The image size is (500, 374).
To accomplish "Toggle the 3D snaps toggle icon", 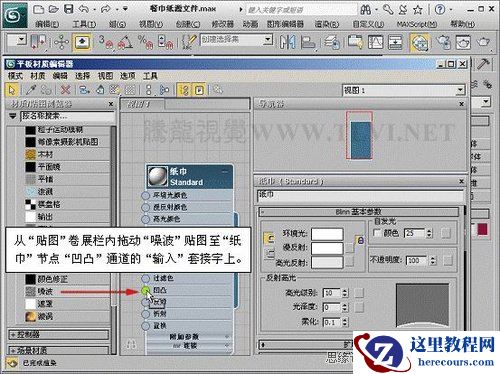I will [106, 42].
